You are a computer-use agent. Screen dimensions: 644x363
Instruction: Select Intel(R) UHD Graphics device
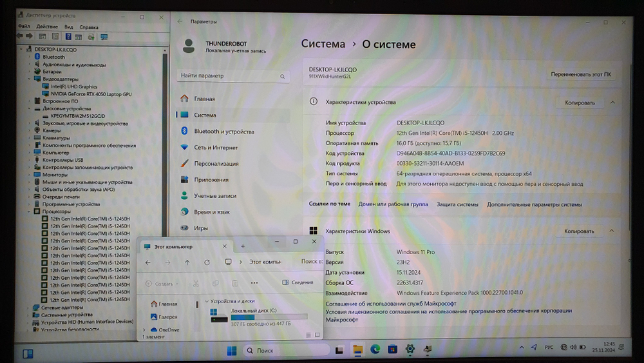click(x=74, y=87)
